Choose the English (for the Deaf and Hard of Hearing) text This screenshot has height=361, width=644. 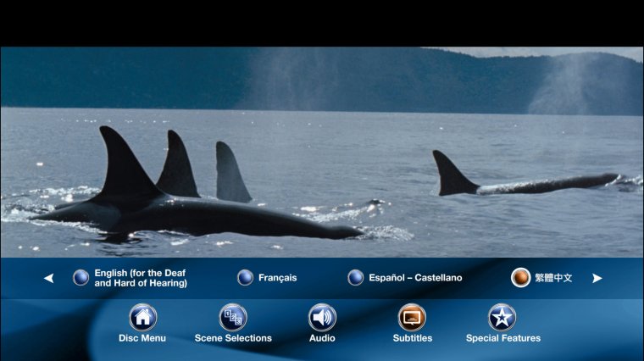[141, 278]
